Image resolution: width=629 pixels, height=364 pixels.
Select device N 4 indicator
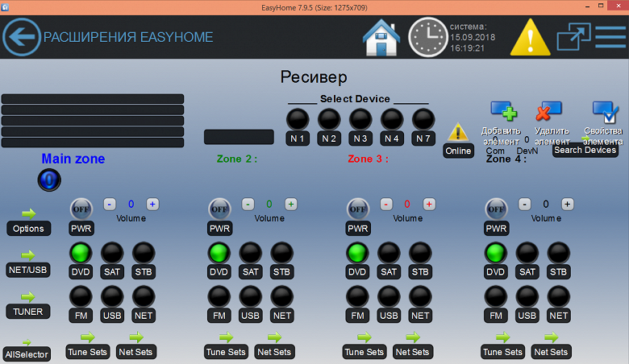392,119
